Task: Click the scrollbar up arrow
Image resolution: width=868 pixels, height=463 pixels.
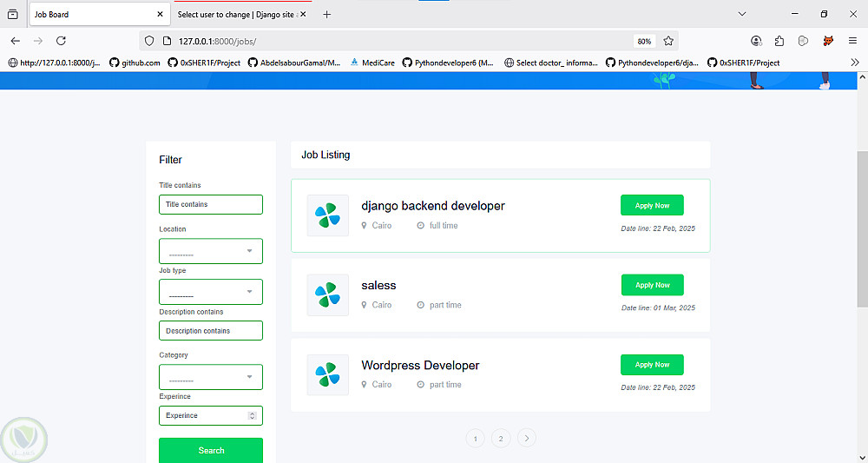Action: pyautogui.click(x=863, y=77)
